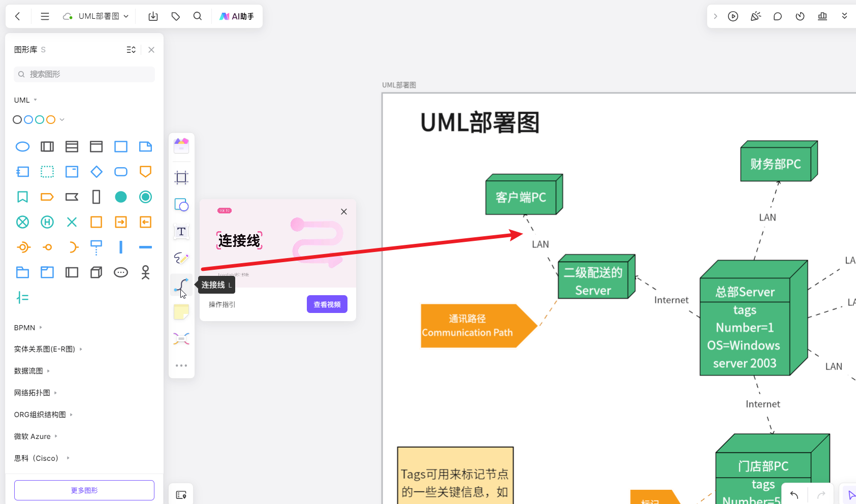Open the AI助手 assistant

click(237, 16)
